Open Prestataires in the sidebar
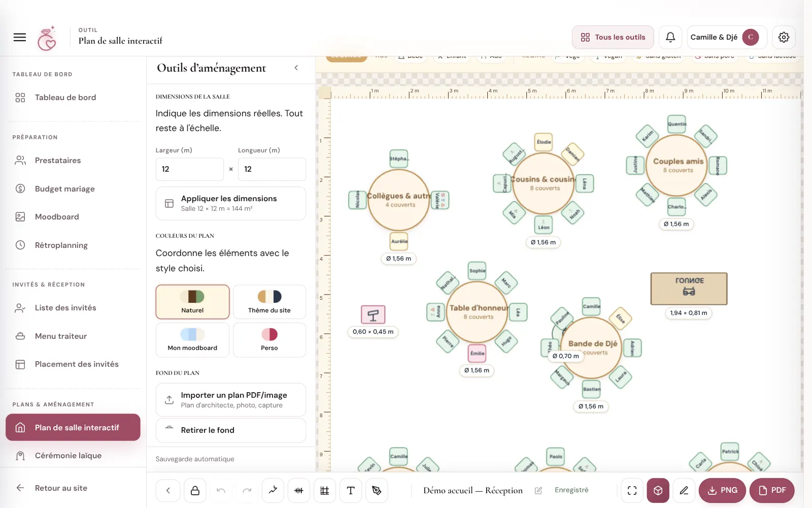The image size is (812, 508). (73, 161)
